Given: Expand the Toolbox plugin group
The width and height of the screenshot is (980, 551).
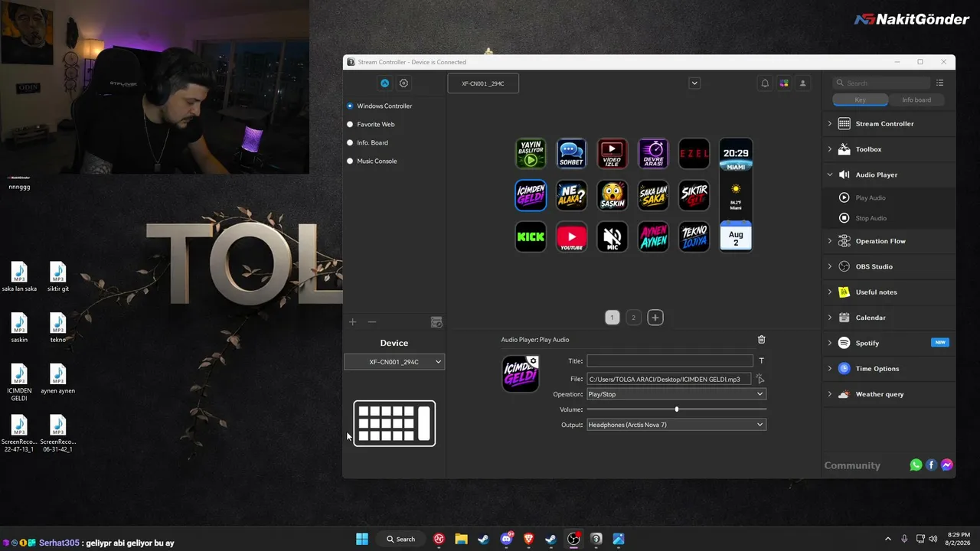Looking at the screenshot, I should 829,149.
